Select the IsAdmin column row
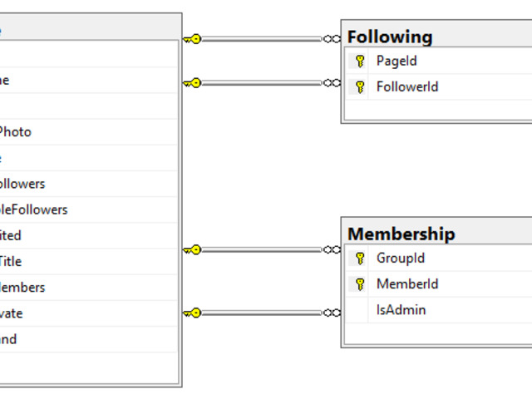 tap(401, 309)
